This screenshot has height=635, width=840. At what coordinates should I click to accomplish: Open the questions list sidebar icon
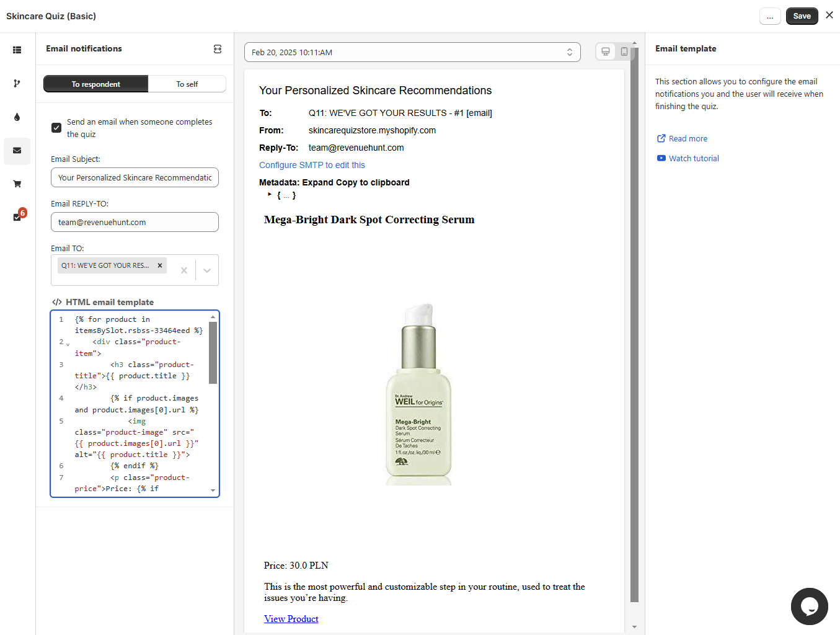coord(17,50)
